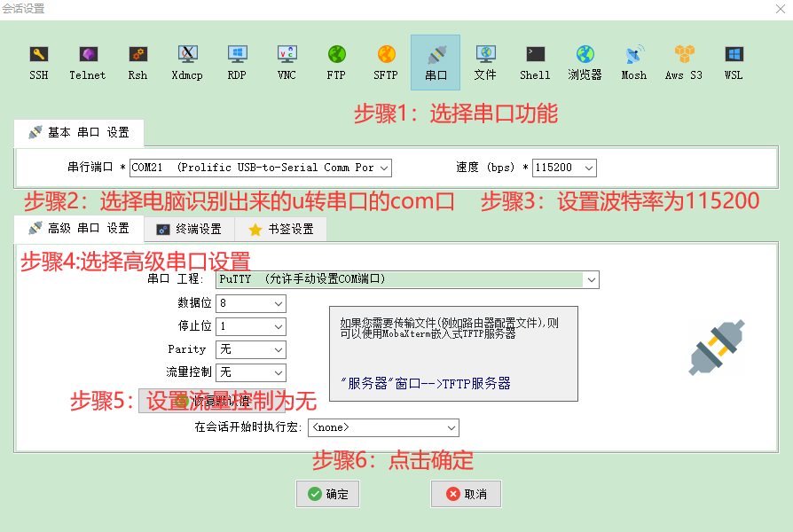Open the 浏览器 session type
Viewport: 793px width, 532px height.
tap(585, 63)
